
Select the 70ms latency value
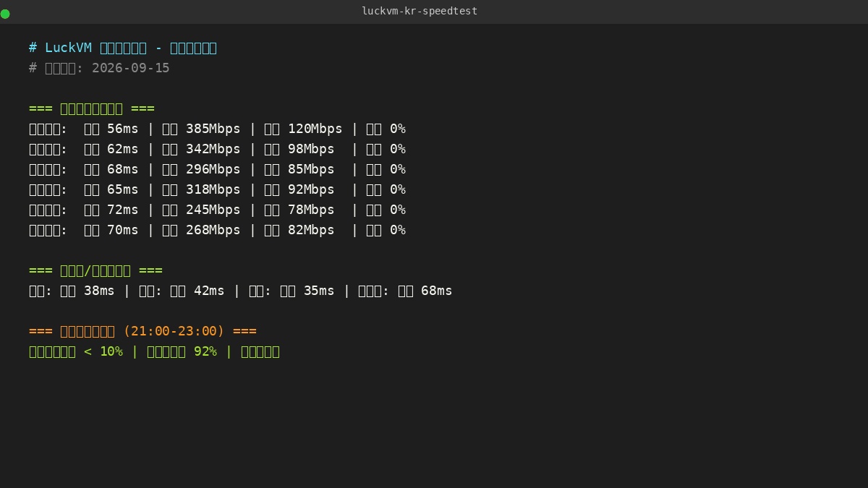[x=122, y=230]
